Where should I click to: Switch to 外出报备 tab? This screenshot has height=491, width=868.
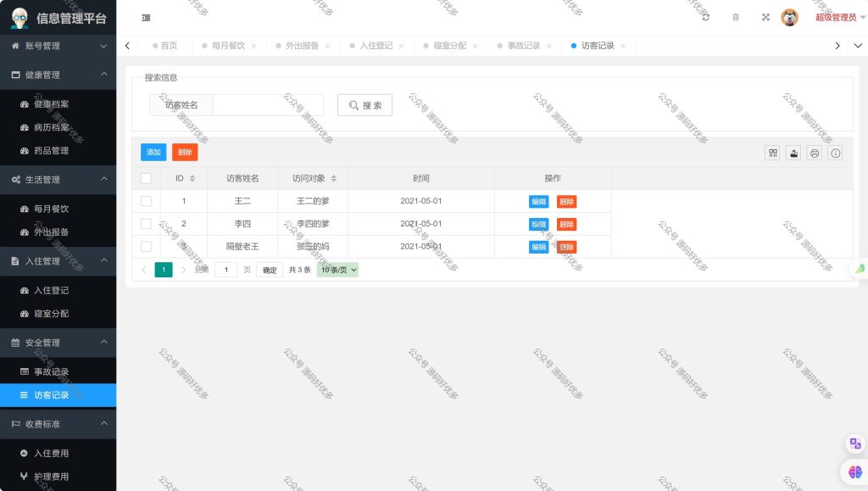[x=302, y=46]
